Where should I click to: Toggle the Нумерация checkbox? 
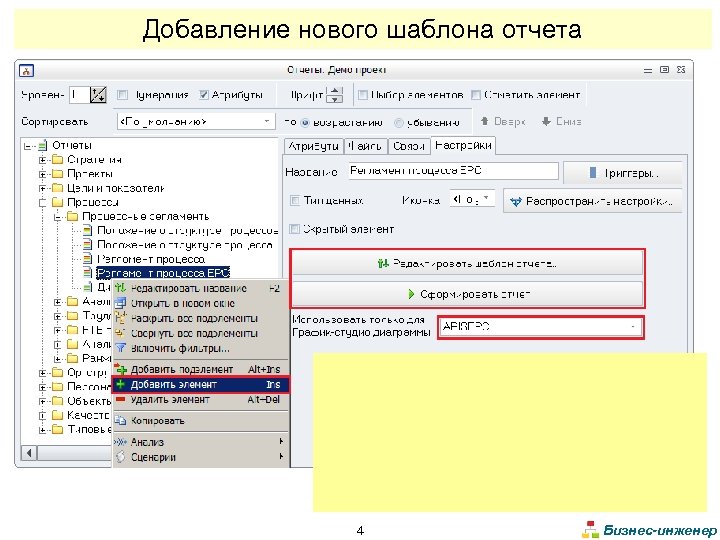122,95
